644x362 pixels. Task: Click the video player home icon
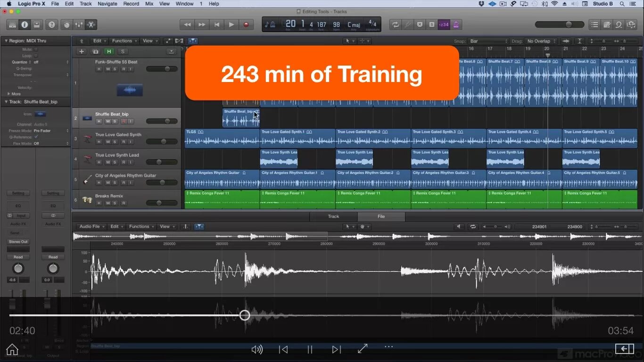[12, 349]
